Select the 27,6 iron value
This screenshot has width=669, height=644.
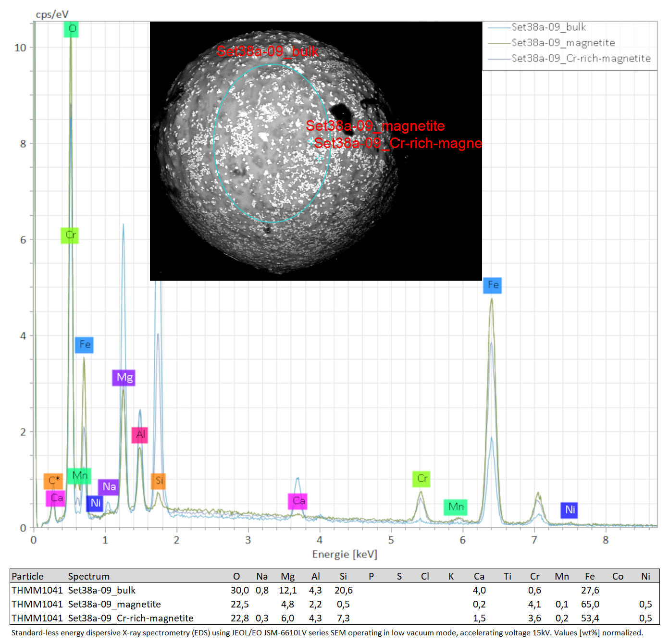[x=590, y=590]
